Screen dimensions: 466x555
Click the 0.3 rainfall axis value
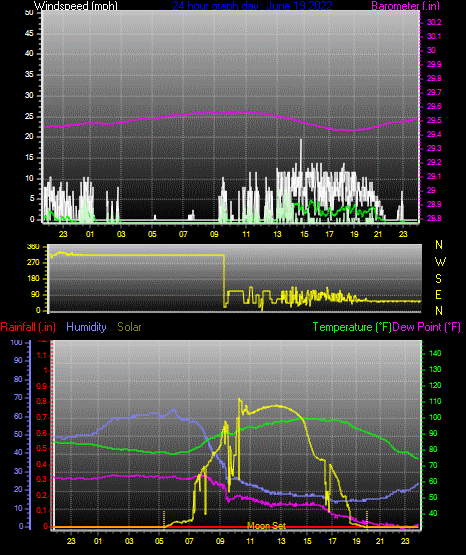(41, 480)
